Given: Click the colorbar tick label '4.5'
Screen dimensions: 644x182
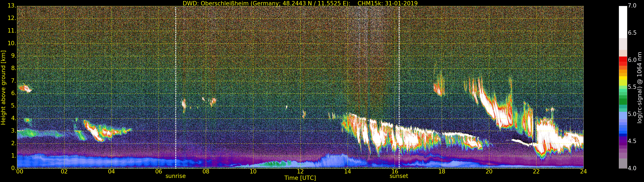Looking at the screenshot, I should click(x=632, y=141).
